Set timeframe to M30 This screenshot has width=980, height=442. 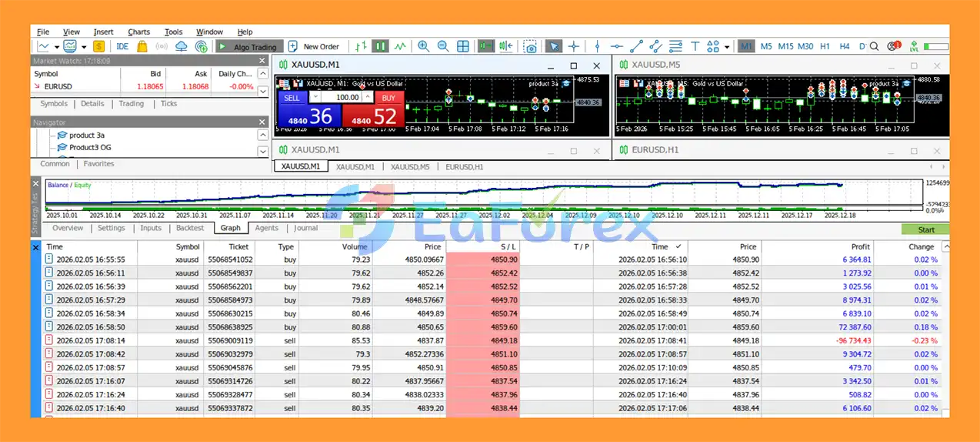tap(805, 46)
